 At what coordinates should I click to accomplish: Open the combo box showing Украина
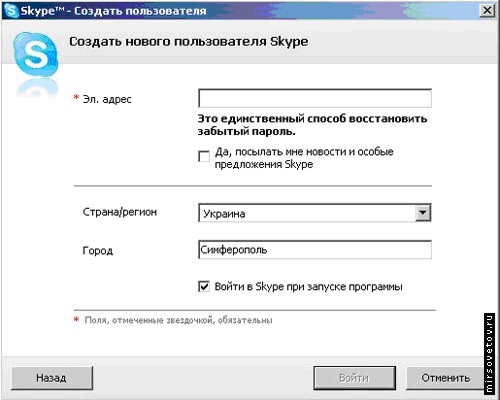pyautogui.click(x=315, y=213)
